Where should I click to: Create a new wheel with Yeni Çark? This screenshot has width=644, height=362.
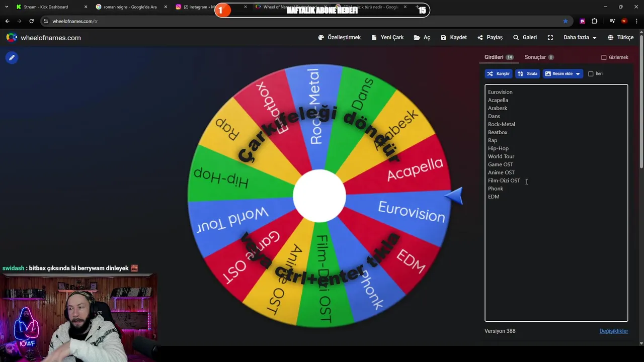[x=387, y=38]
